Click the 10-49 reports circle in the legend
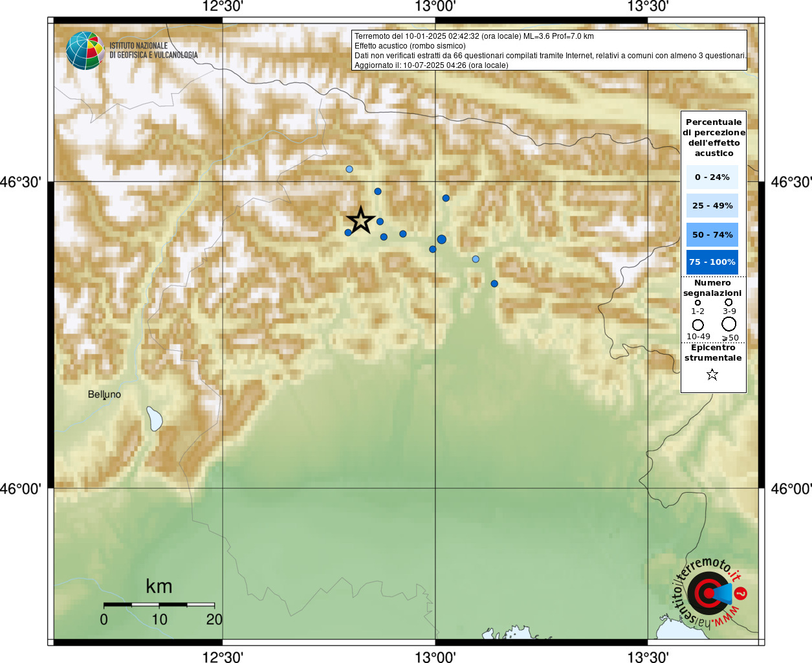Viewport: 812px width, 663px height. pyautogui.click(x=697, y=324)
